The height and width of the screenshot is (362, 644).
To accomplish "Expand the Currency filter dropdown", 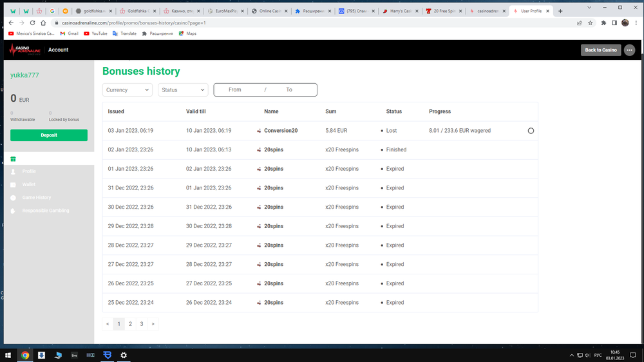I will point(127,90).
